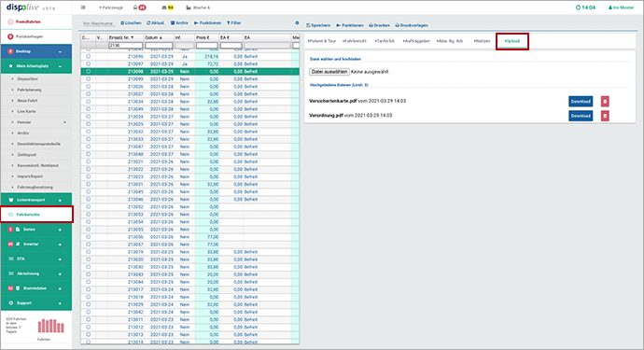Expand the Abrechnung section
This screenshot has width=644, height=350.
60,273
